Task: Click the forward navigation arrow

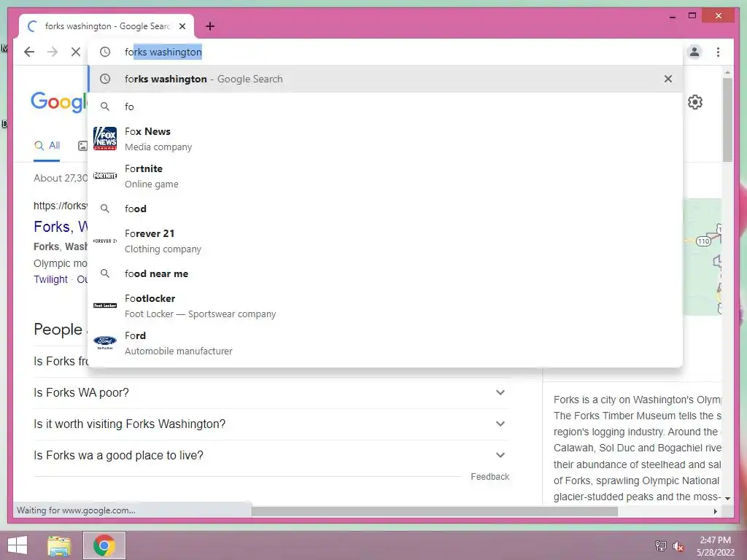Action: [53, 52]
